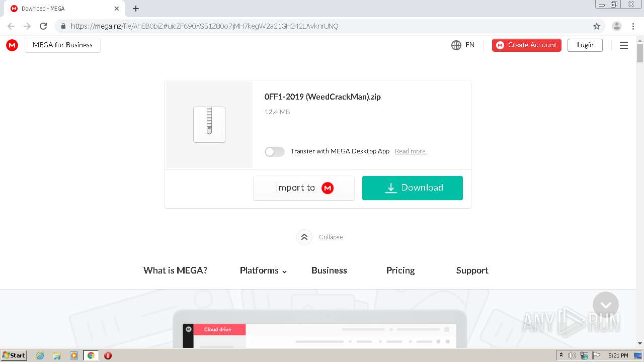Click the network icon in system tray
The width and height of the screenshot is (644, 362).
(584, 355)
